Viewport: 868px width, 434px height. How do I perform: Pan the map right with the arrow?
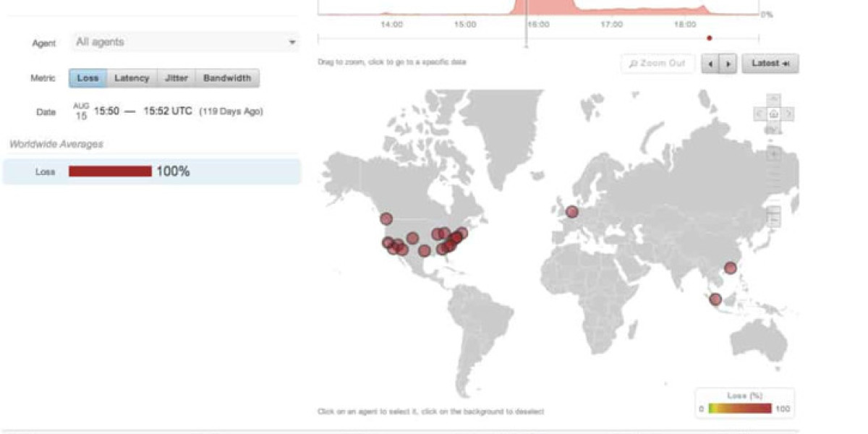pyautogui.click(x=788, y=114)
